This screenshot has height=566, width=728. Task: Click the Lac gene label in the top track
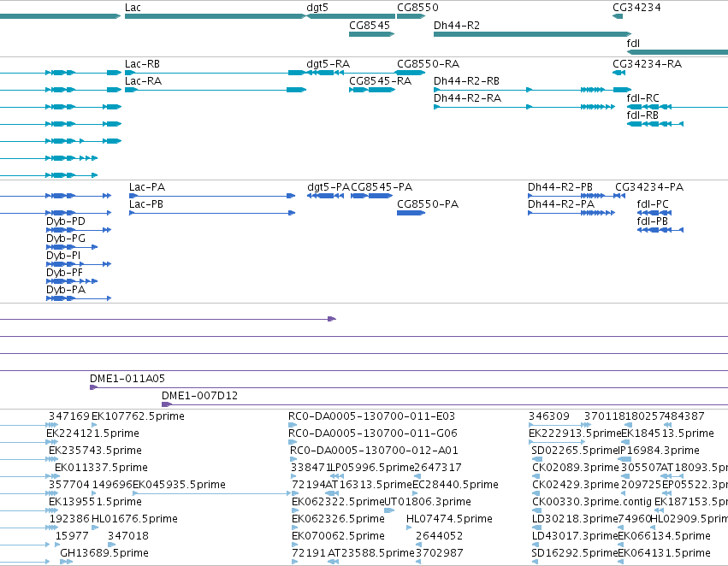pos(133,8)
